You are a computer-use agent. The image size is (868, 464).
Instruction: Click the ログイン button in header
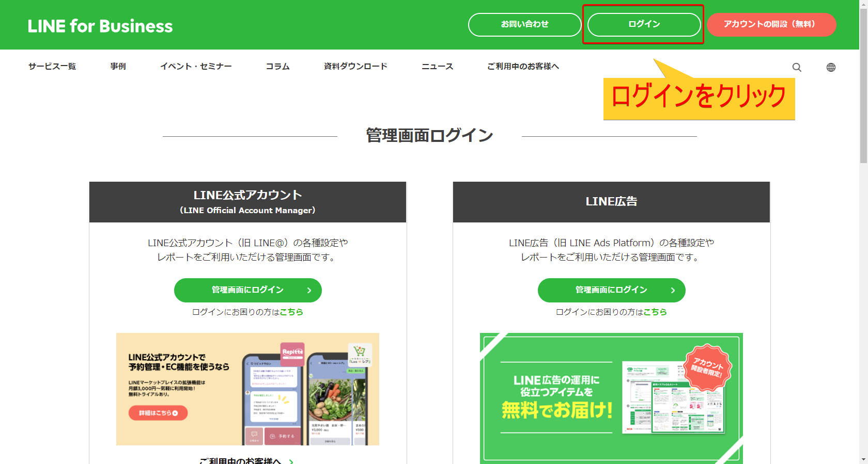(x=644, y=24)
